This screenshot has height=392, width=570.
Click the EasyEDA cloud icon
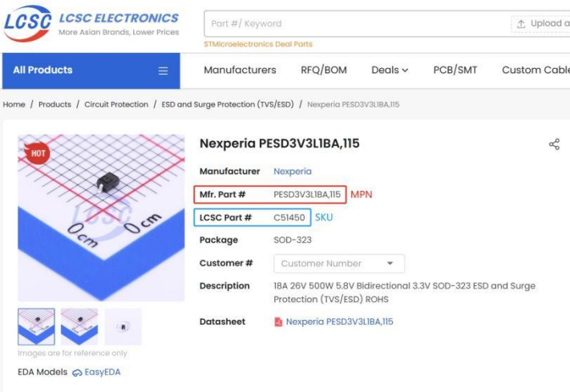(77, 373)
